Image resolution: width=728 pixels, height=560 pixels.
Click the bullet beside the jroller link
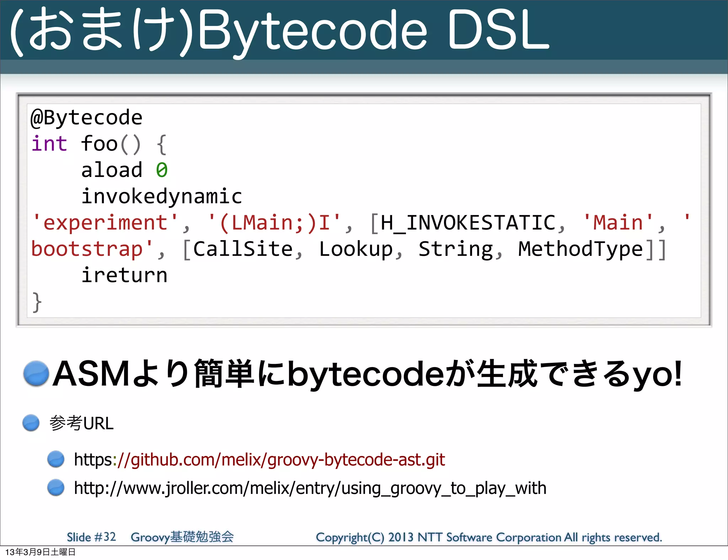click(x=56, y=488)
